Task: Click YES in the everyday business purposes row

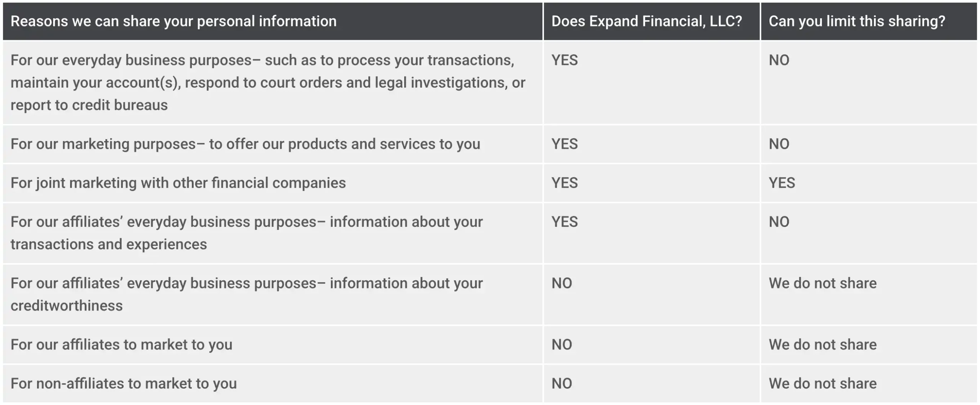Action: pyautogui.click(x=564, y=60)
